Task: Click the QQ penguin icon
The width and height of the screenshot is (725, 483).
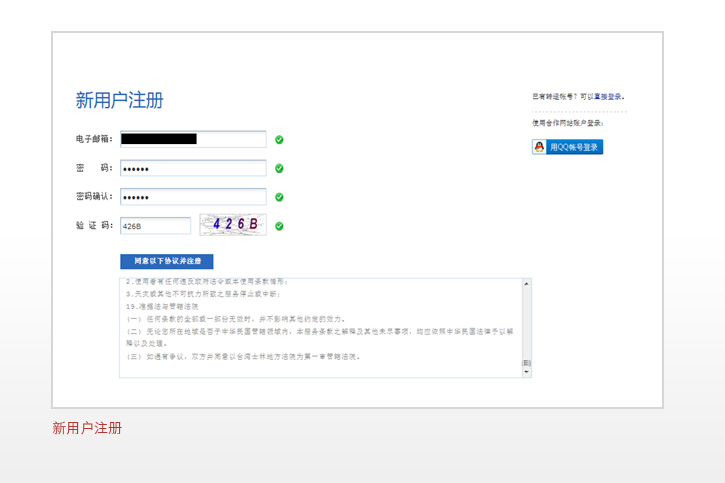Action: pyautogui.click(x=540, y=147)
